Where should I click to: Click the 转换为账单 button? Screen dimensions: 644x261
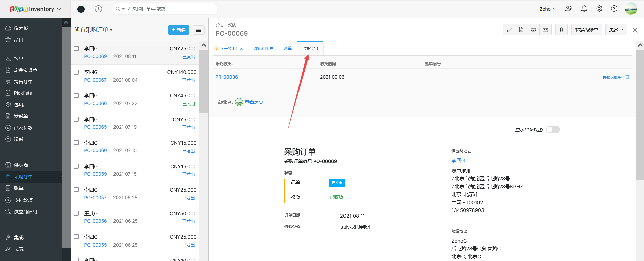[586, 30]
